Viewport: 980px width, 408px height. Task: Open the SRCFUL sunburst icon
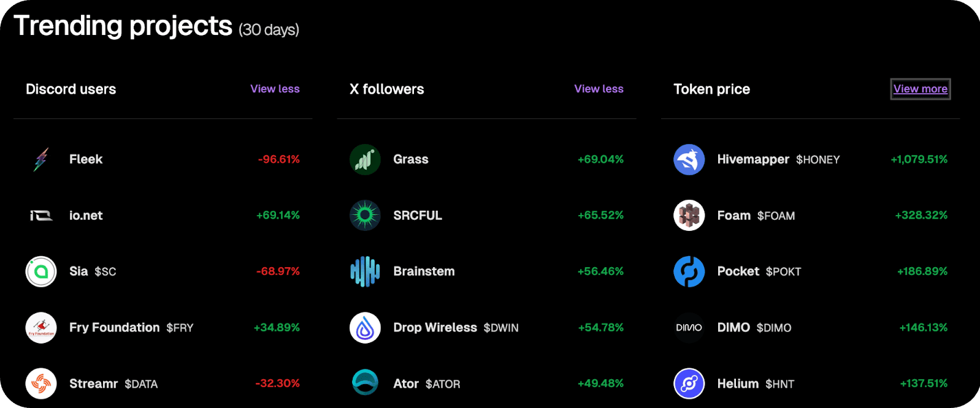point(365,216)
